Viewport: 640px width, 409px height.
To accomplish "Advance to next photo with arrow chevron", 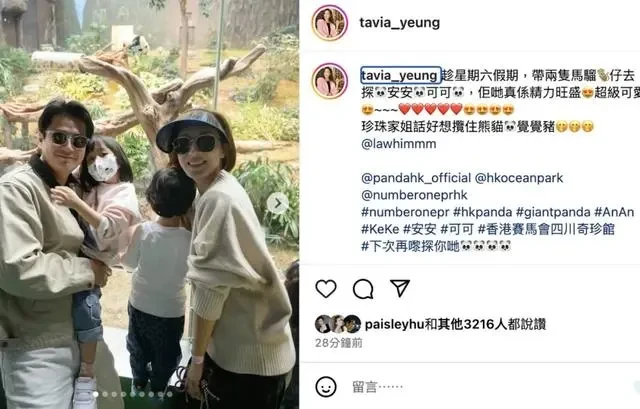I will pos(278,203).
